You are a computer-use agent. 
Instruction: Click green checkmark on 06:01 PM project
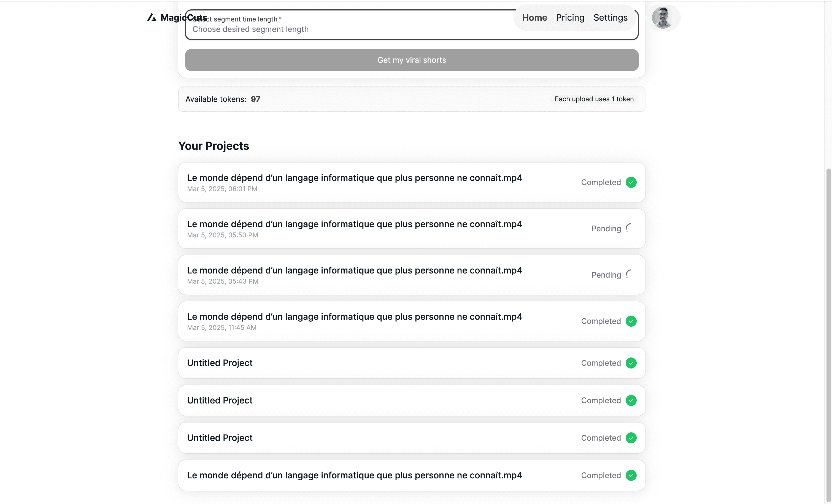pos(631,182)
